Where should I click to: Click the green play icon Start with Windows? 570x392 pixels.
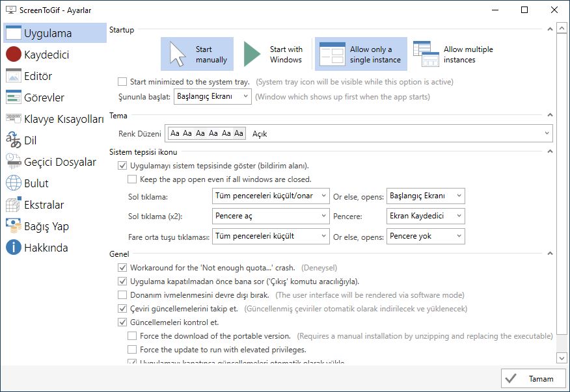[252, 54]
